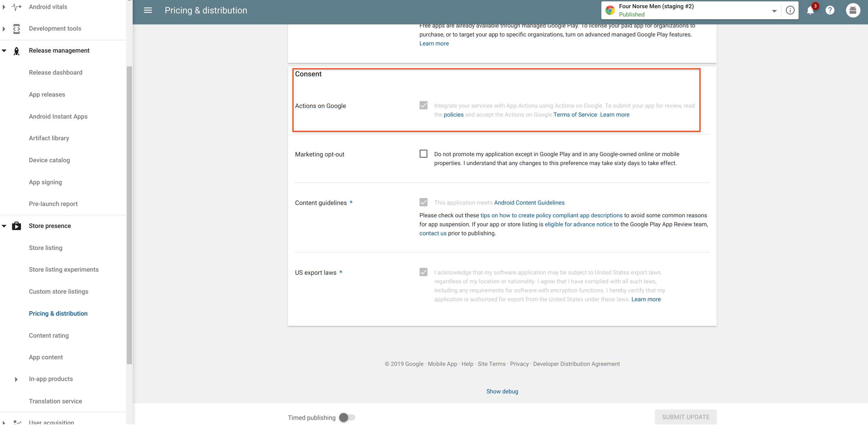Click the Submit Update button

[686, 417]
